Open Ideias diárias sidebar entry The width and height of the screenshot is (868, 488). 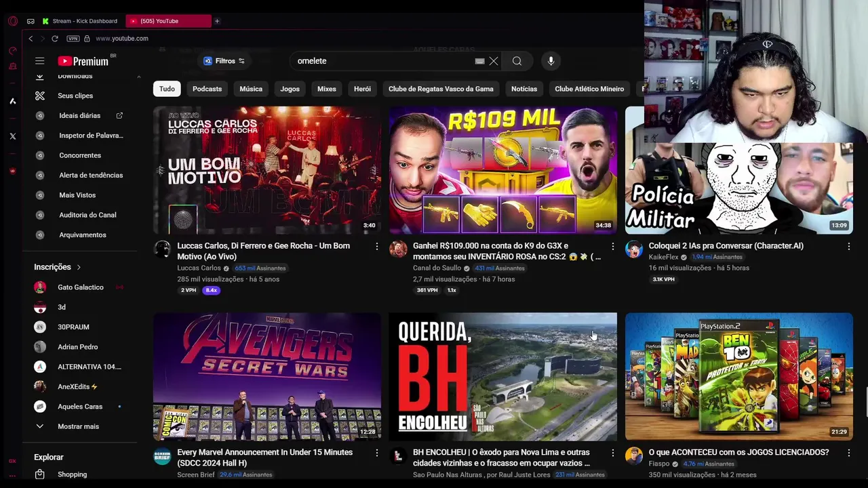(80, 116)
